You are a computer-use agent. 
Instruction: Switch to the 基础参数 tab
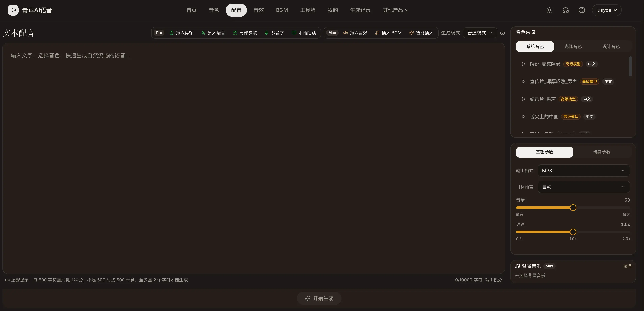(544, 152)
